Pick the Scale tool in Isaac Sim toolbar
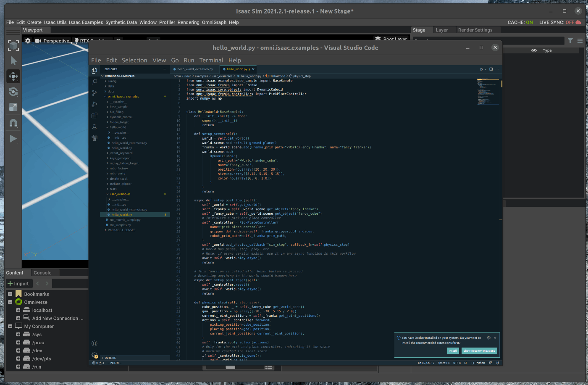 13,107
